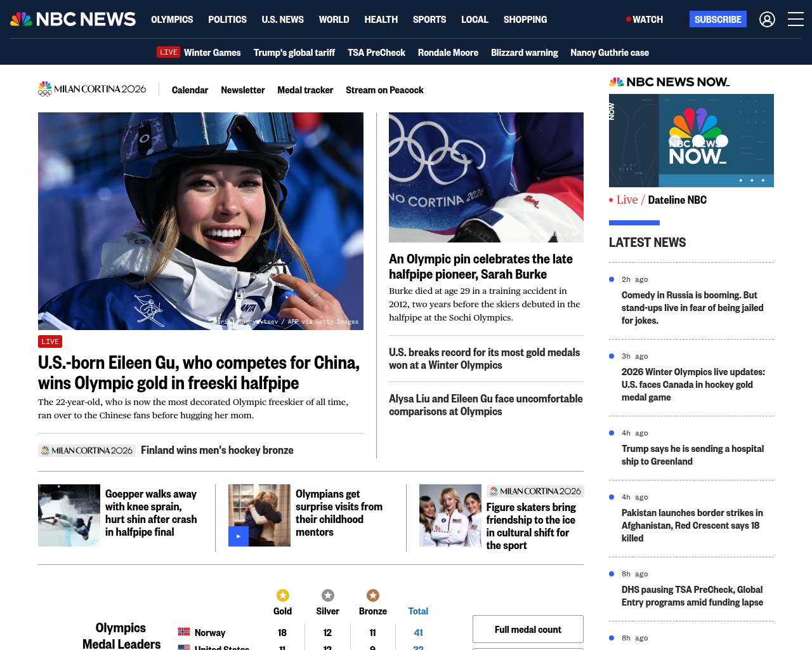This screenshot has height=650, width=812.
Task: Open the Health section in navigation
Action: pos(381,20)
